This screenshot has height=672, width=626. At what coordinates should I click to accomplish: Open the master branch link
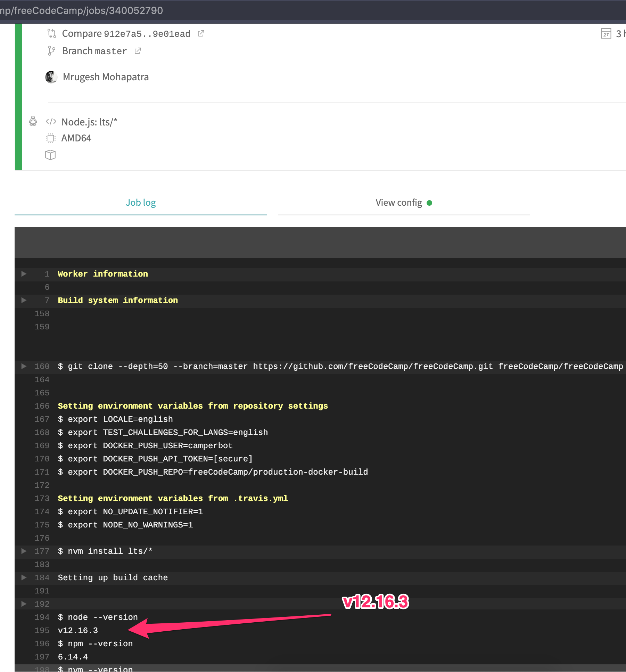click(x=112, y=51)
